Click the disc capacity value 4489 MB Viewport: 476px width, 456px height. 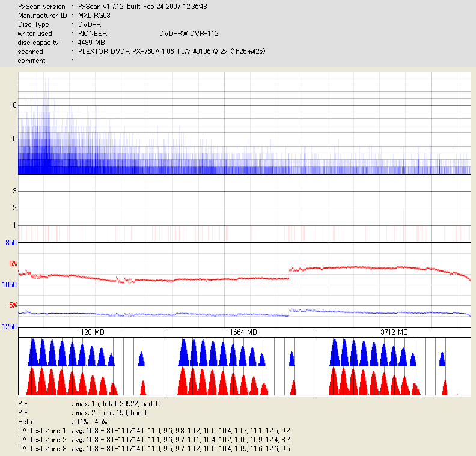[91, 43]
